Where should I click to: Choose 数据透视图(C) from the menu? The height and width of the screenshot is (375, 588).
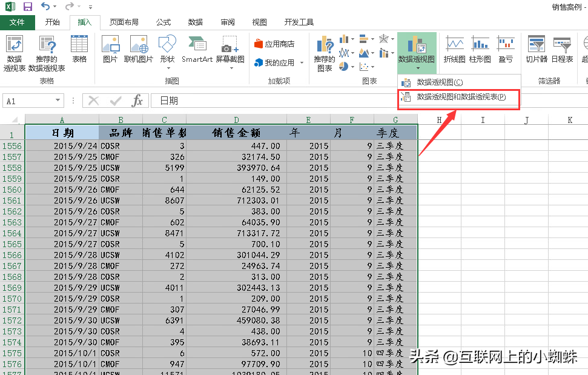click(458, 82)
